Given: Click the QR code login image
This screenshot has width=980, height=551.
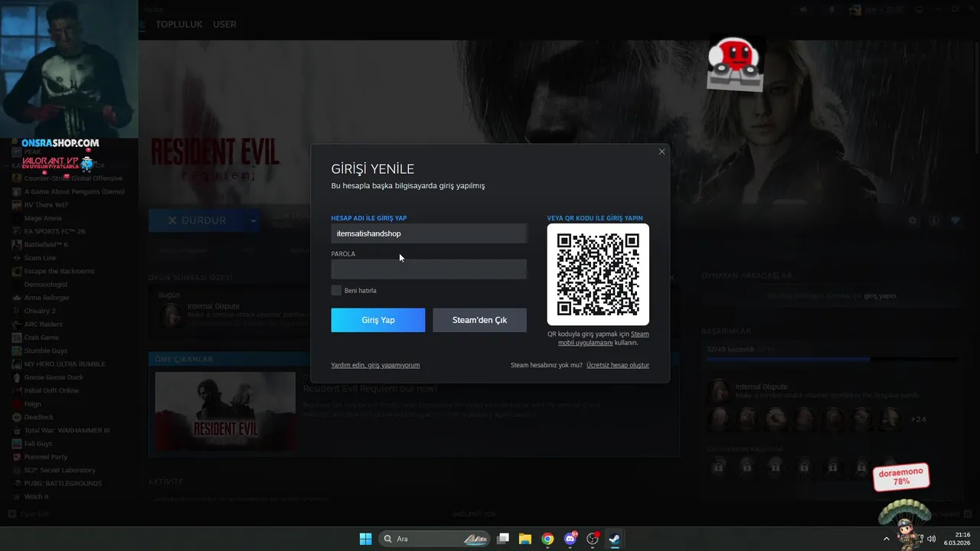Looking at the screenshot, I should coord(598,274).
